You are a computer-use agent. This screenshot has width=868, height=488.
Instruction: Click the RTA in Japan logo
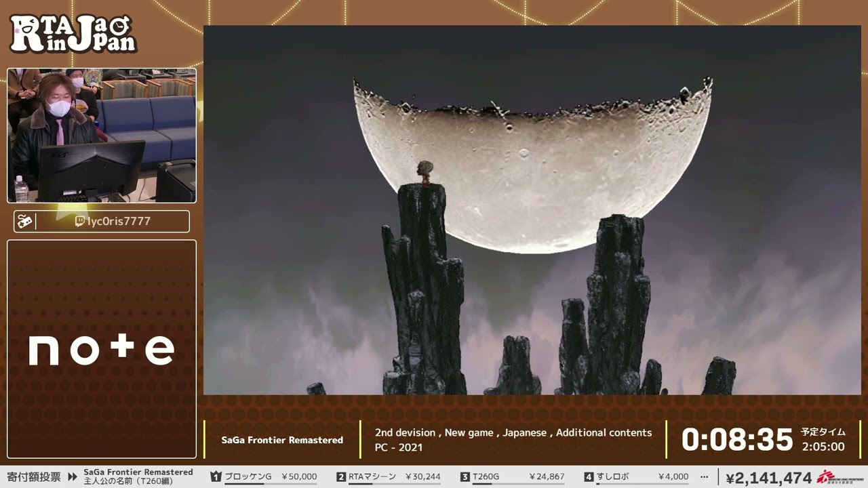click(x=73, y=34)
